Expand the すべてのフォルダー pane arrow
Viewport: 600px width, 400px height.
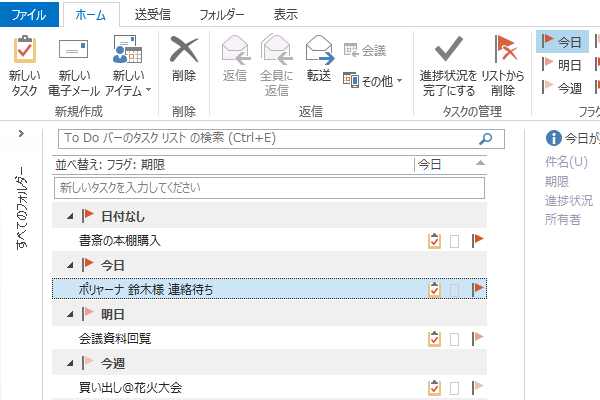pos(21,134)
